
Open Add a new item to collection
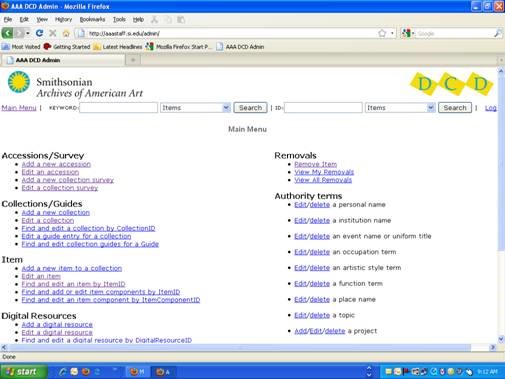pyautogui.click(x=72, y=268)
